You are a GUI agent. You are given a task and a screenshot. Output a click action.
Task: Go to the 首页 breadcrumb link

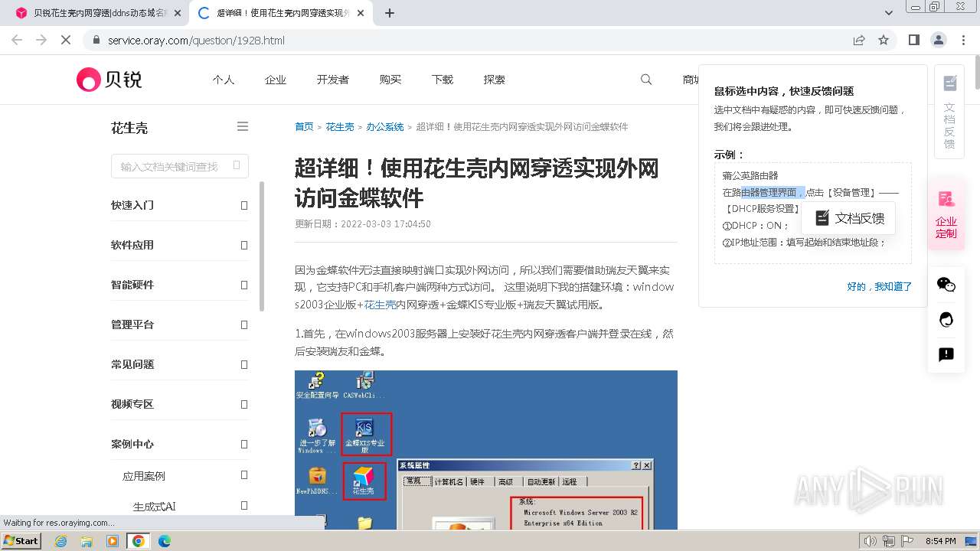point(304,127)
